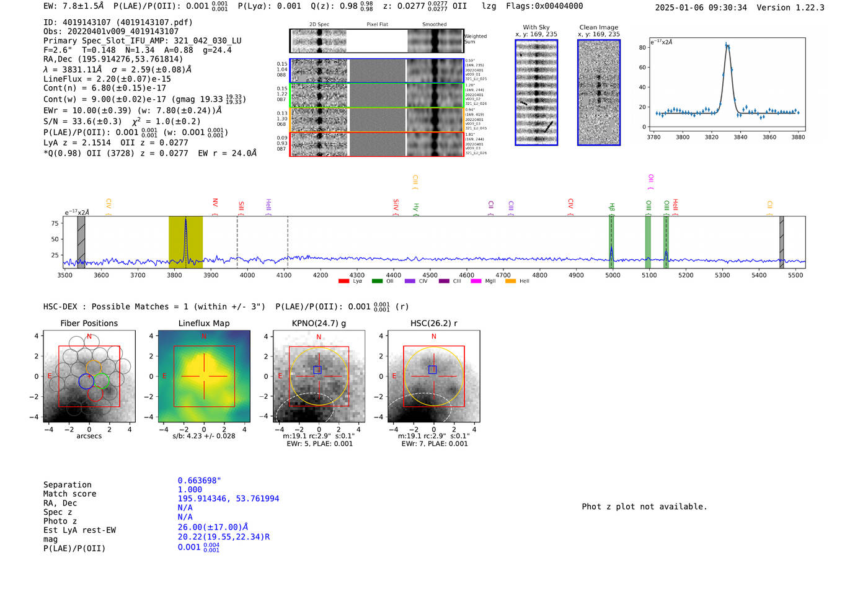Viewport: 868px width, 591px height.
Task: Click the magenta MgII legend swatch
Action: pos(476,282)
